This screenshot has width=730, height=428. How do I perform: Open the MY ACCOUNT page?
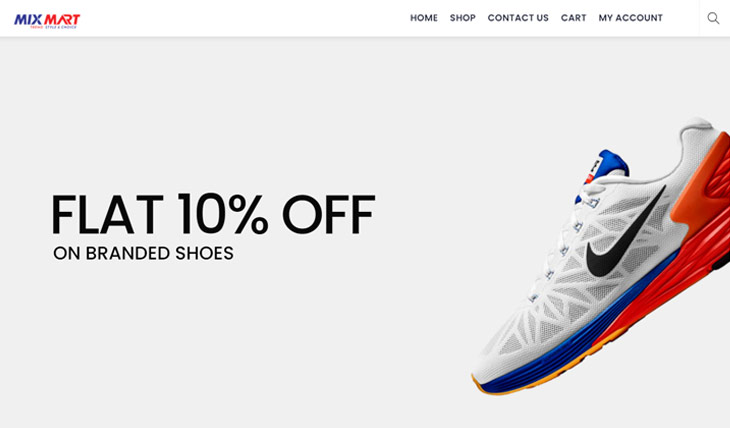630,18
